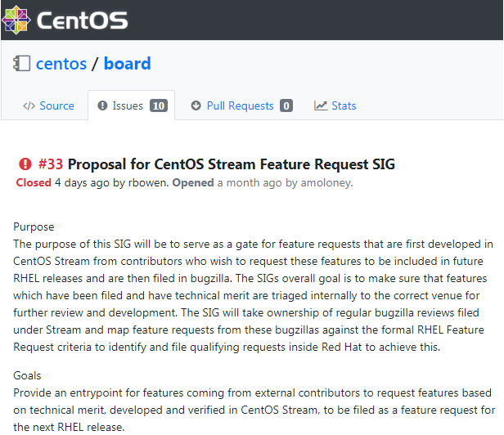Viewport: 504px width, 435px height.
Task: Click the Pull Requests arrow icon
Action: pos(196,105)
